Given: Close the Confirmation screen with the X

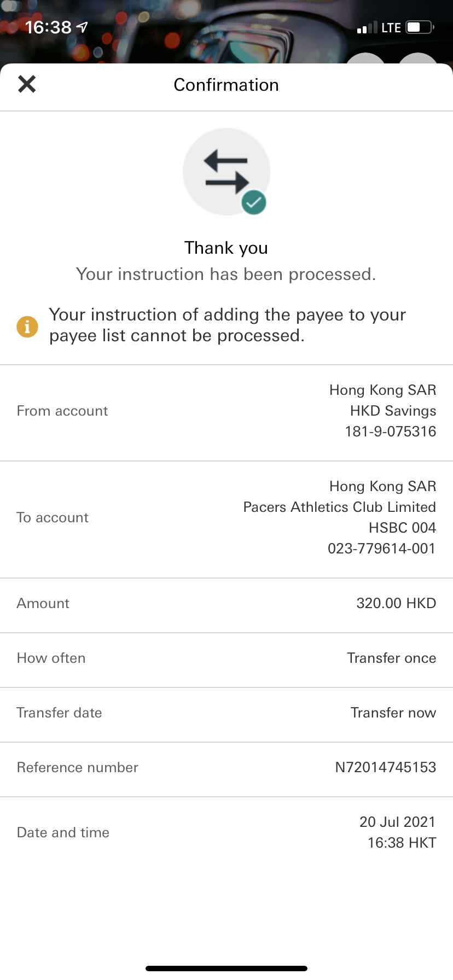Looking at the screenshot, I should pyautogui.click(x=27, y=84).
